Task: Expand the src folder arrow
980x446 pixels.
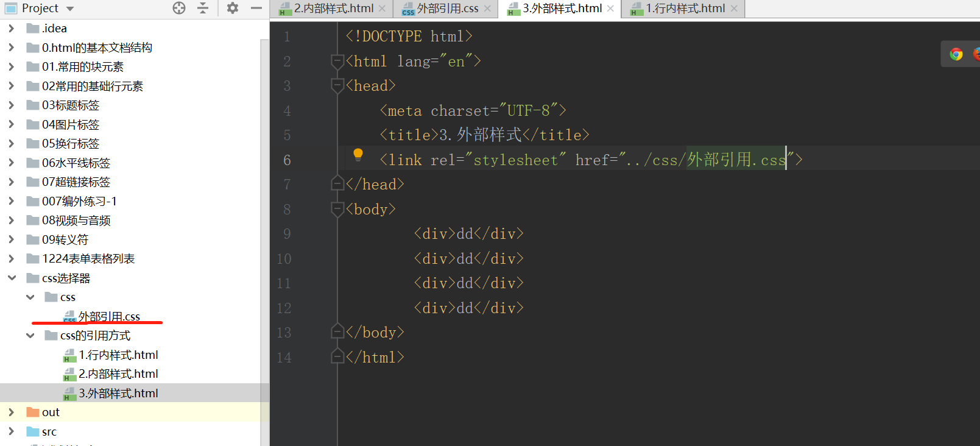Action: coord(12,431)
